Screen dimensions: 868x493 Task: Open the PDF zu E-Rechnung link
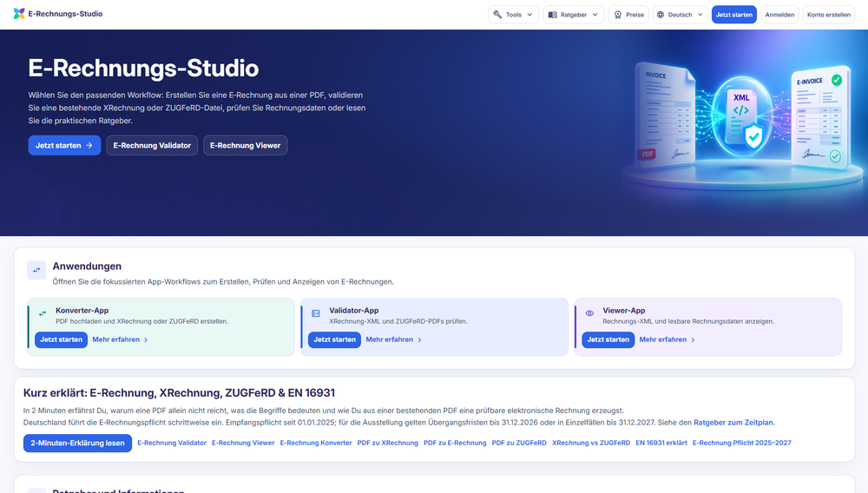[455, 443]
